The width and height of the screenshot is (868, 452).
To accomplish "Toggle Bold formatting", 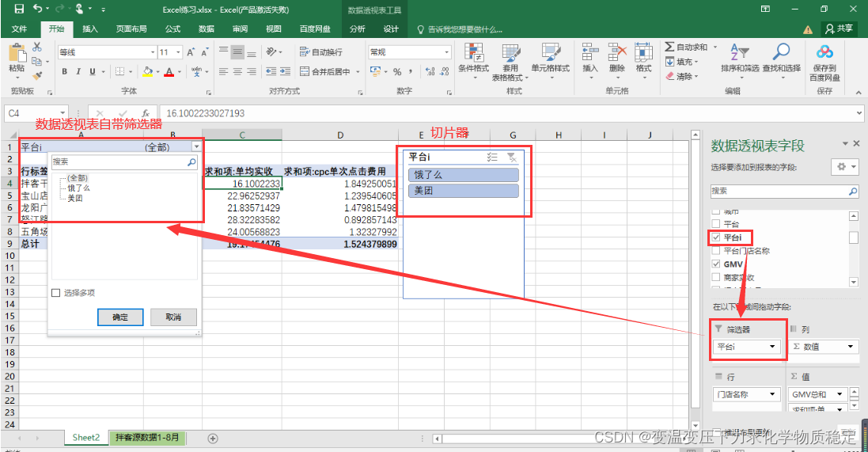I will pyautogui.click(x=65, y=71).
